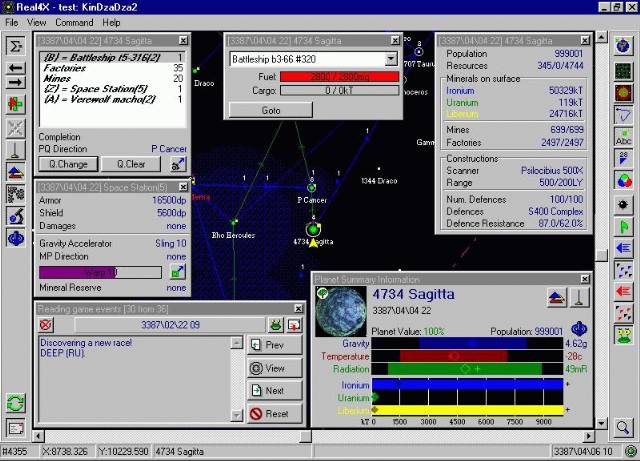Select Verewolf macho(2) queue row
The height and width of the screenshot is (461, 640).
tap(113, 99)
